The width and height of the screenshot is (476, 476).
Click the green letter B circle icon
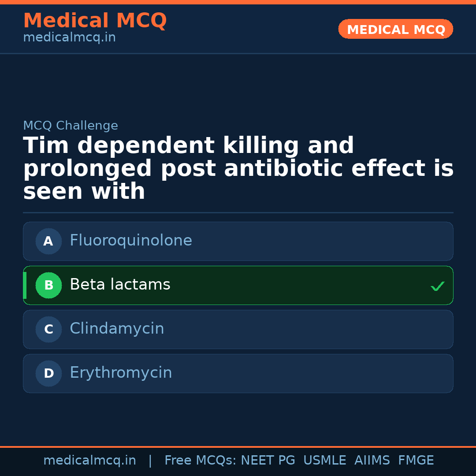pyautogui.click(x=48, y=285)
